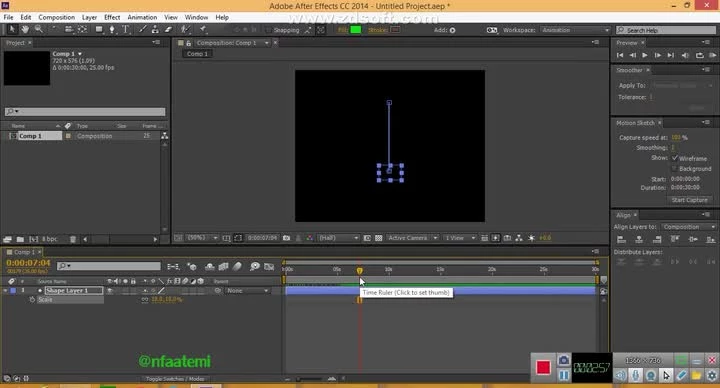Toggle lock on Composition viewer panel

click(x=189, y=43)
